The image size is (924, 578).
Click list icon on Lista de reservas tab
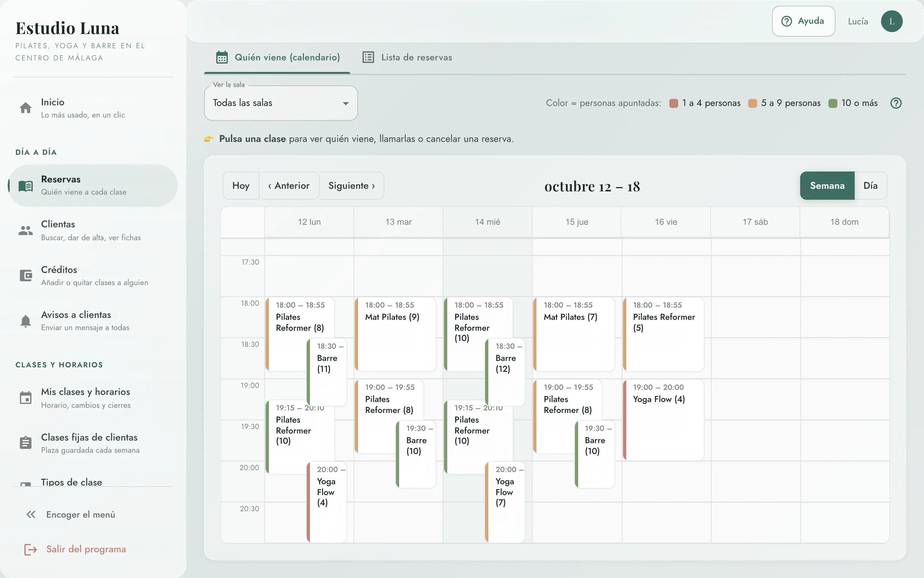(368, 57)
